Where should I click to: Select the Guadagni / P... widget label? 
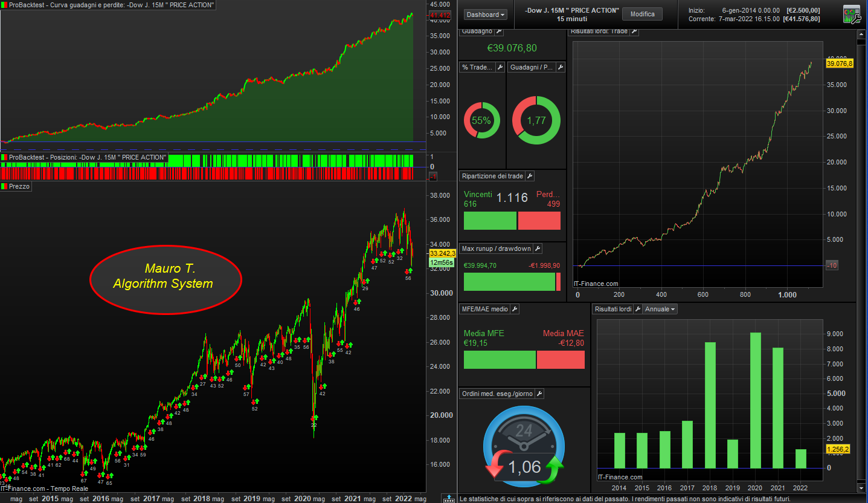click(532, 67)
